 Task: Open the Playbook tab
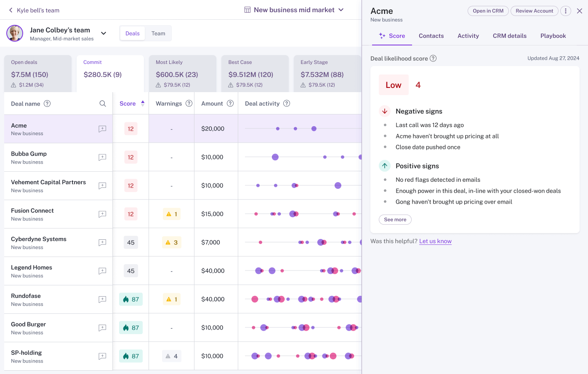(553, 36)
